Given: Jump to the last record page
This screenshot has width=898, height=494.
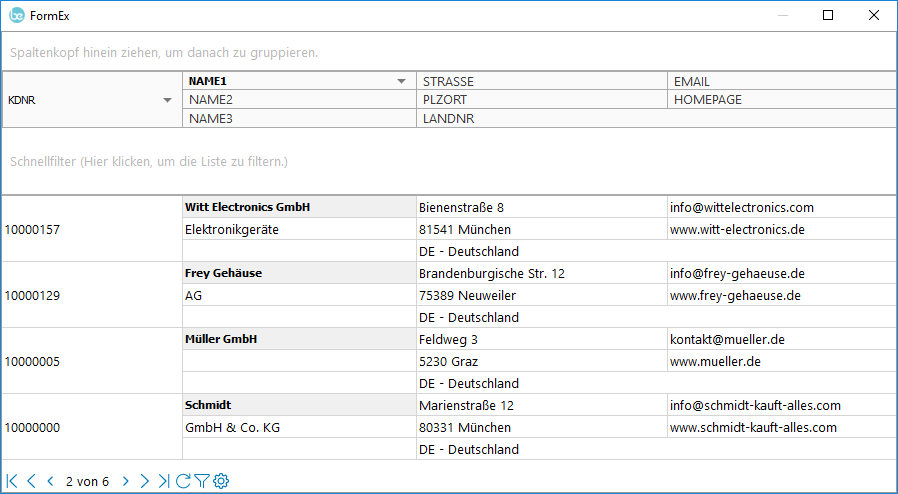Looking at the screenshot, I should coord(163,481).
